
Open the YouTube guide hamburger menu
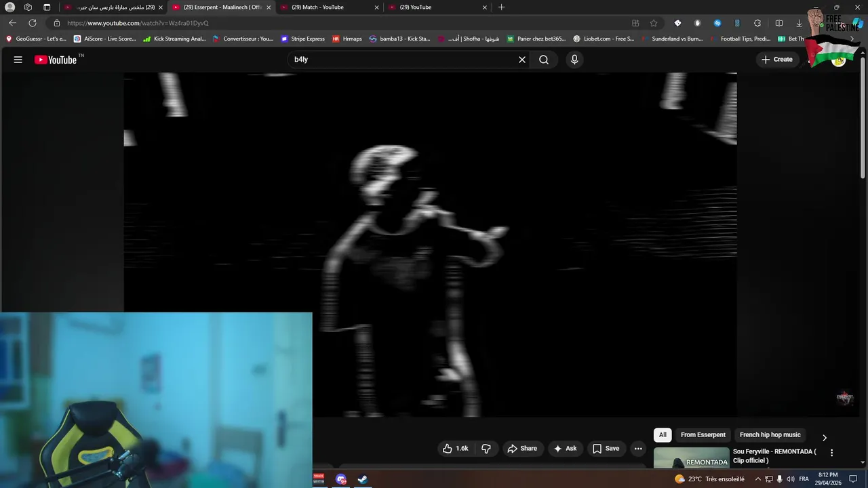(18, 60)
